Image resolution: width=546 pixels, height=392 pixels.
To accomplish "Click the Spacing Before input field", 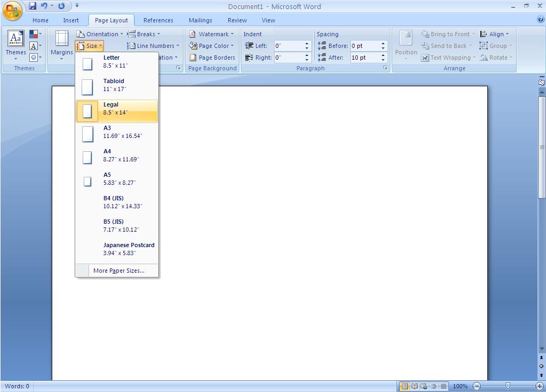I will [364, 46].
